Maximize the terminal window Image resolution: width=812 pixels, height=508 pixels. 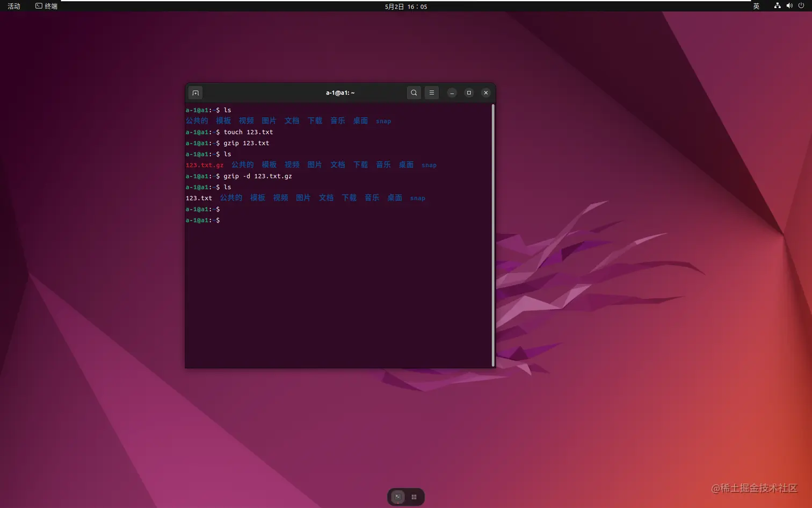pyautogui.click(x=468, y=92)
